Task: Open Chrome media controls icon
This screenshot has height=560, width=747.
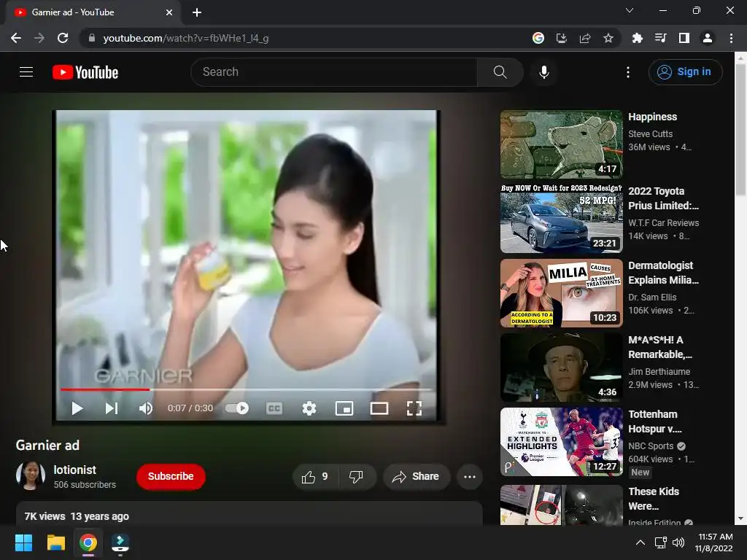Action: click(660, 38)
